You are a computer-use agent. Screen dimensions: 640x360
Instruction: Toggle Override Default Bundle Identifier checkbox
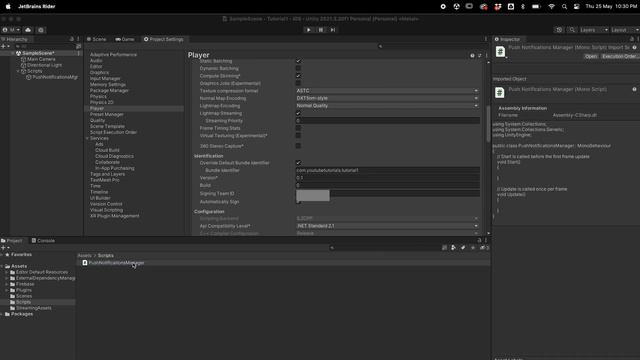tap(298, 162)
